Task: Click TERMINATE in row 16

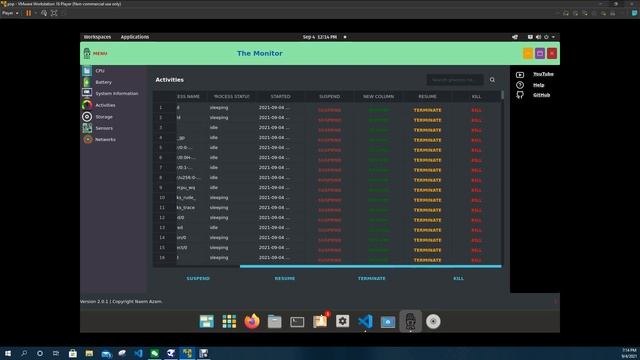Action: [x=427, y=260]
